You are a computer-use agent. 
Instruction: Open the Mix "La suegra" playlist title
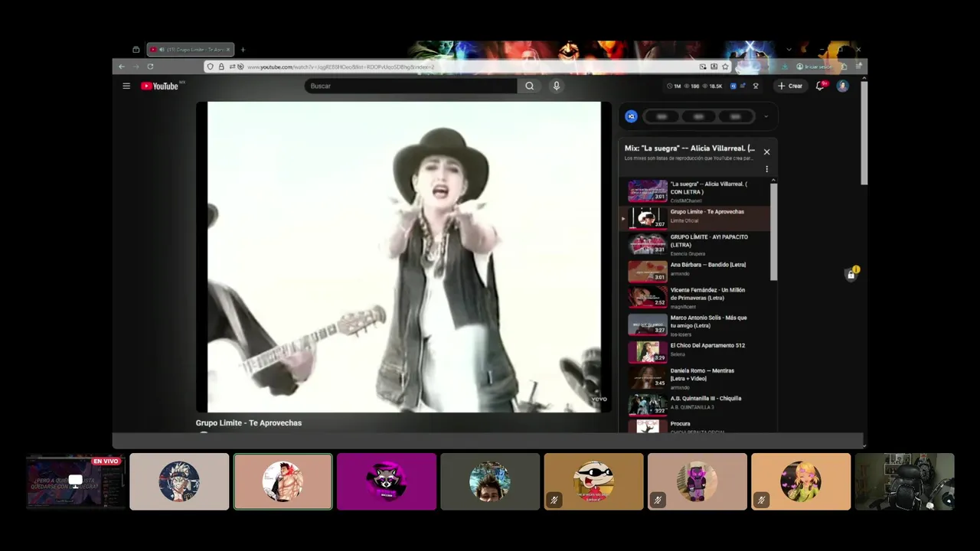pos(689,148)
